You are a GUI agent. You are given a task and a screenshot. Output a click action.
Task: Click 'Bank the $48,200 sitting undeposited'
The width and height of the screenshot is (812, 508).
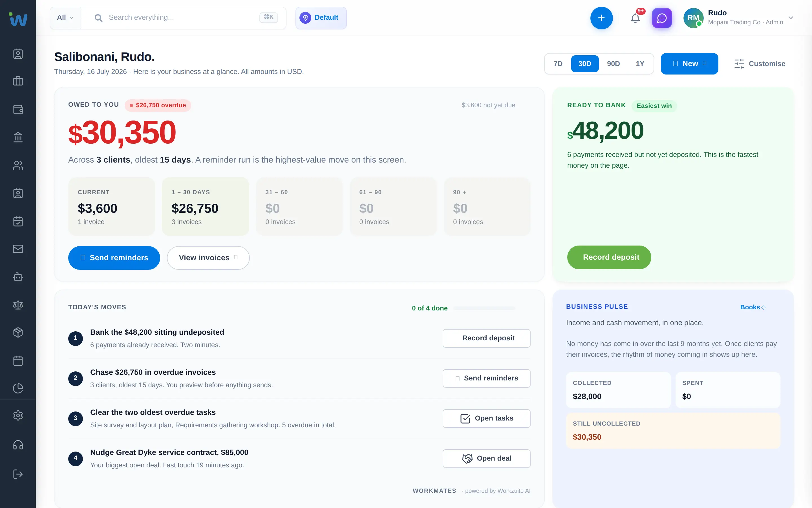[157, 332]
